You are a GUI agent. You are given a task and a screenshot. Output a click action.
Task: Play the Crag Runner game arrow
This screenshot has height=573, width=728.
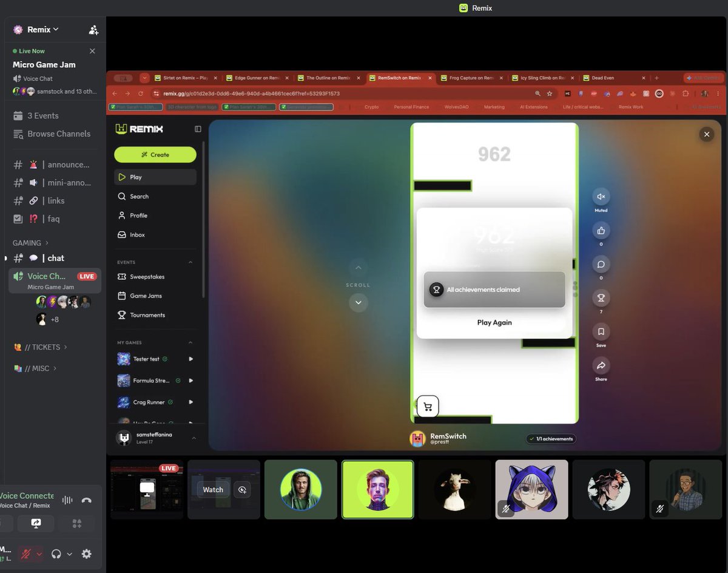[190, 402]
